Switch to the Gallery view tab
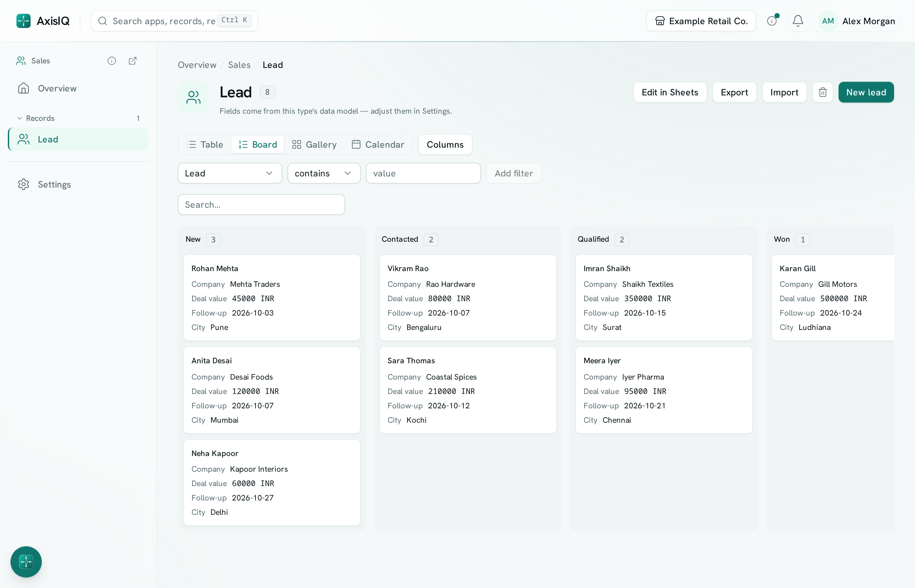915x588 pixels. pyautogui.click(x=314, y=144)
